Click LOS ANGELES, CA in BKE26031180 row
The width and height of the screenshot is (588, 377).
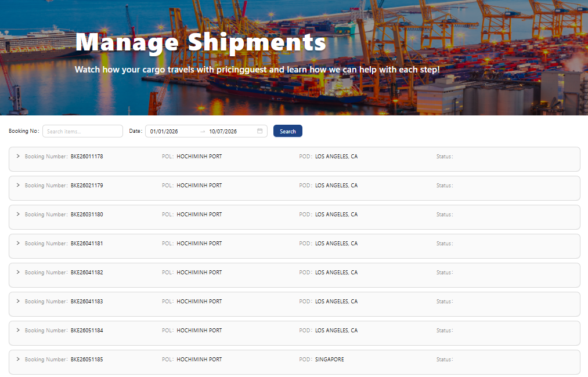pyautogui.click(x=337, y=215)
